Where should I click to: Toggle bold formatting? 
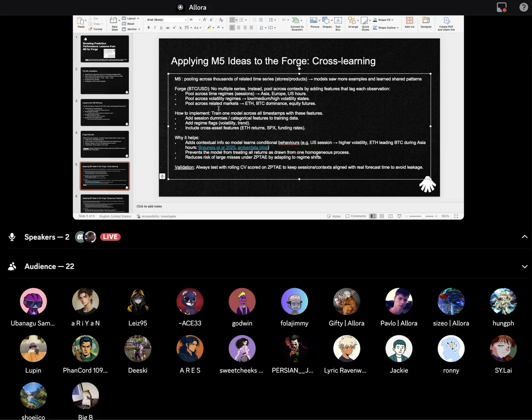pos(149,28)
